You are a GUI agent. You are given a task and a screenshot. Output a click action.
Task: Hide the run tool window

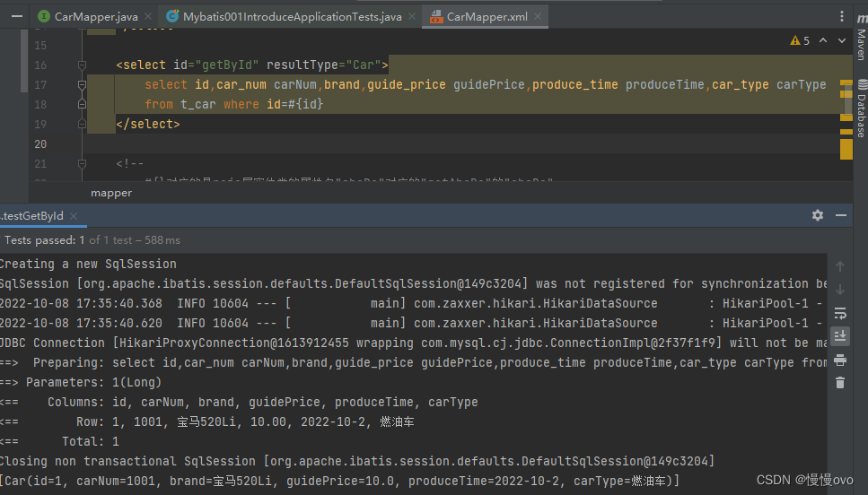(842, 216)
